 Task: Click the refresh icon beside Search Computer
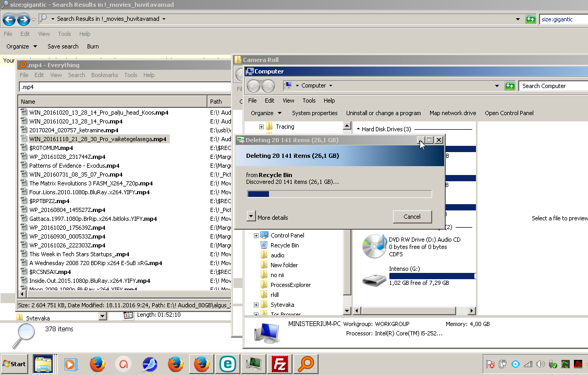tap(510, 86)
